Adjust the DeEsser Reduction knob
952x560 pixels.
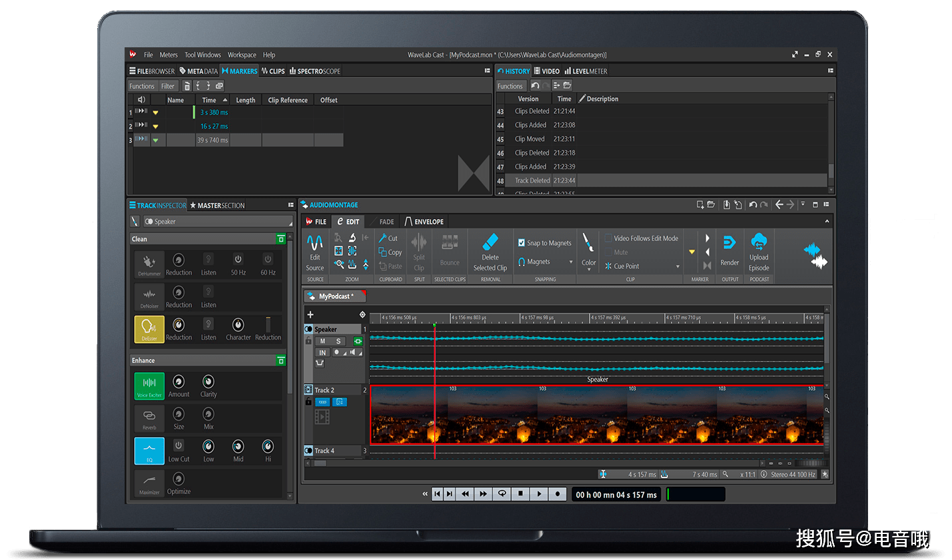179,325
